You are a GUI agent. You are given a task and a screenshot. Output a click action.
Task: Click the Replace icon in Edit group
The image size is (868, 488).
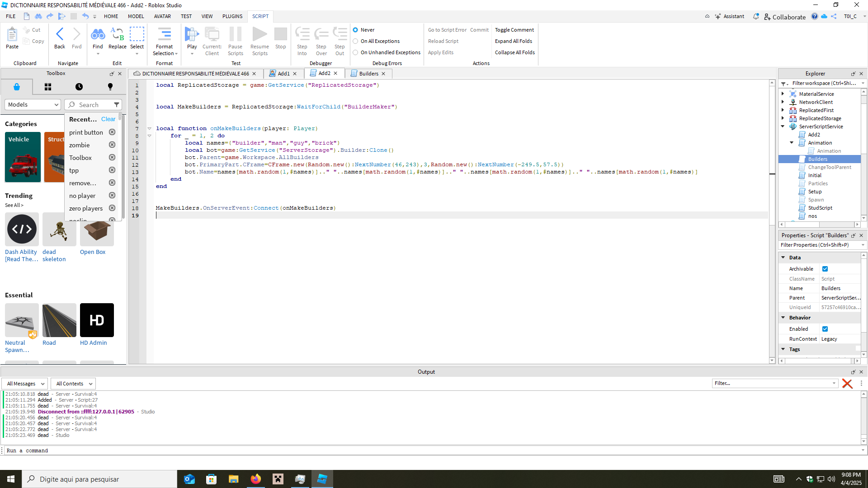118,34
